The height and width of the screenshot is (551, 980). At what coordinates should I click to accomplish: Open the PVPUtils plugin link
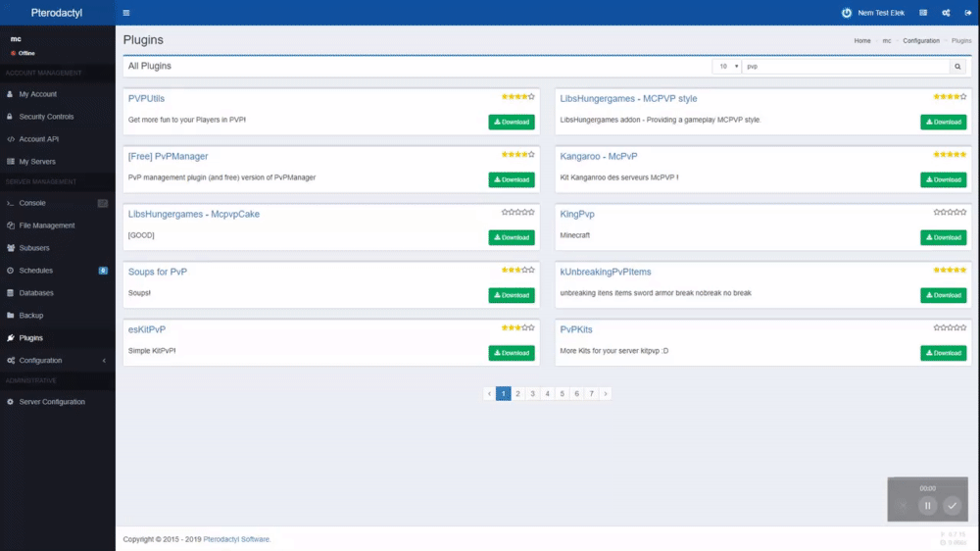click(x=146, y=98)
